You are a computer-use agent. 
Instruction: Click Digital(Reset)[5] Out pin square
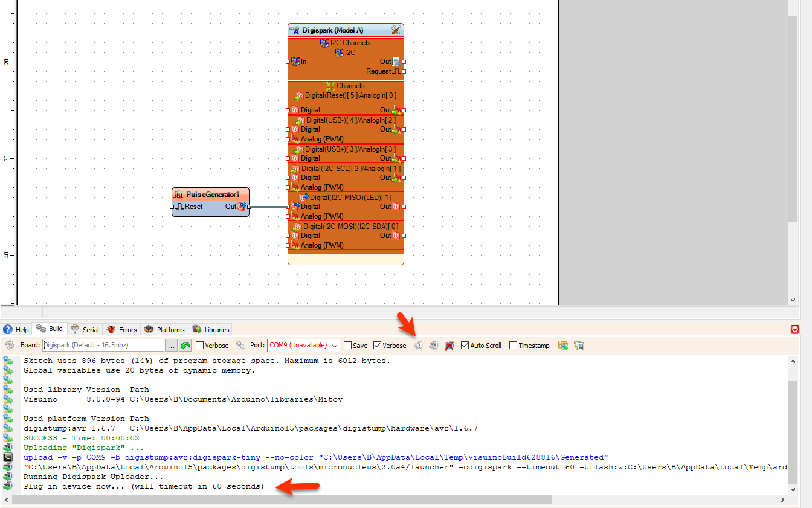point(404,110)
